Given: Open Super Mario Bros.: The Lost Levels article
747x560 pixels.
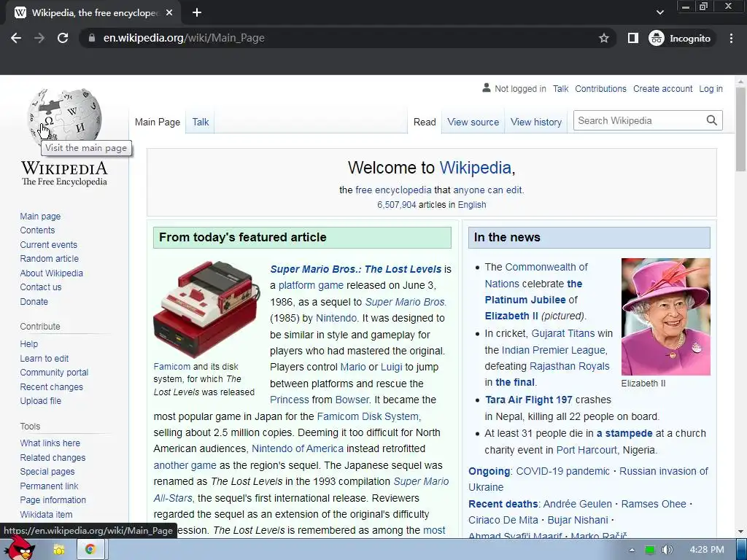Looking at the screenshot, I should point(355,269).
